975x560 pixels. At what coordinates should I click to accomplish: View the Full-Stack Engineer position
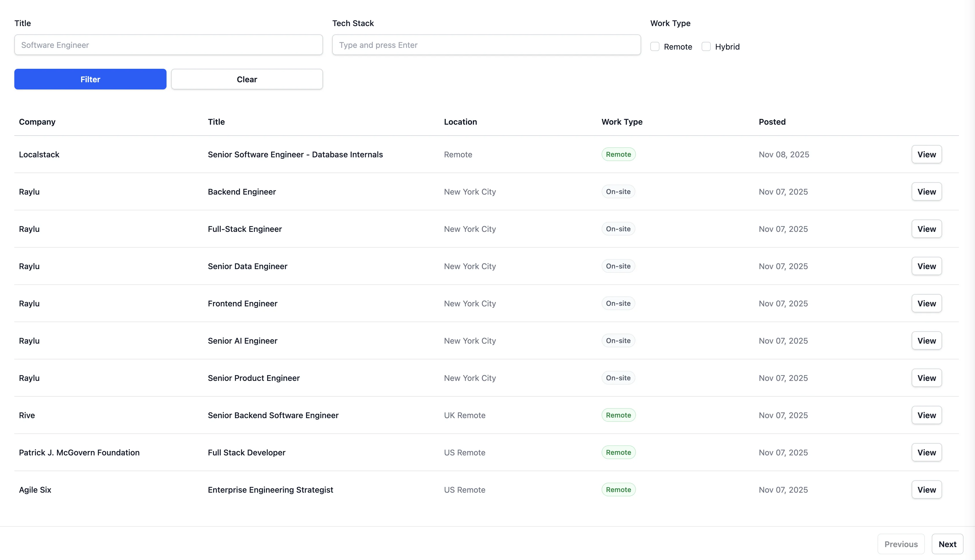pos(926,228)
